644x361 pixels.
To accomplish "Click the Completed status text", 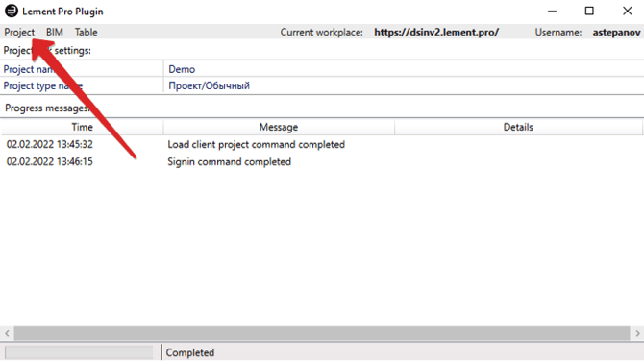I will click(190, 352).
